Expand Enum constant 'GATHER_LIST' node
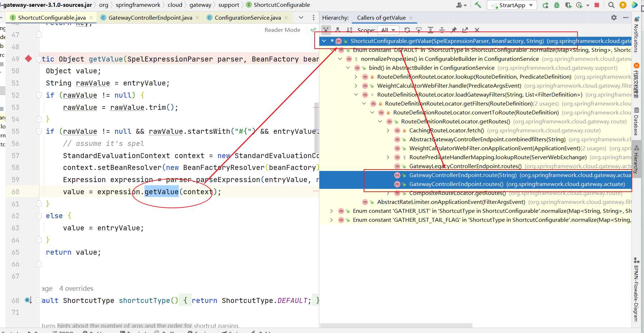 tap(331, 211)
